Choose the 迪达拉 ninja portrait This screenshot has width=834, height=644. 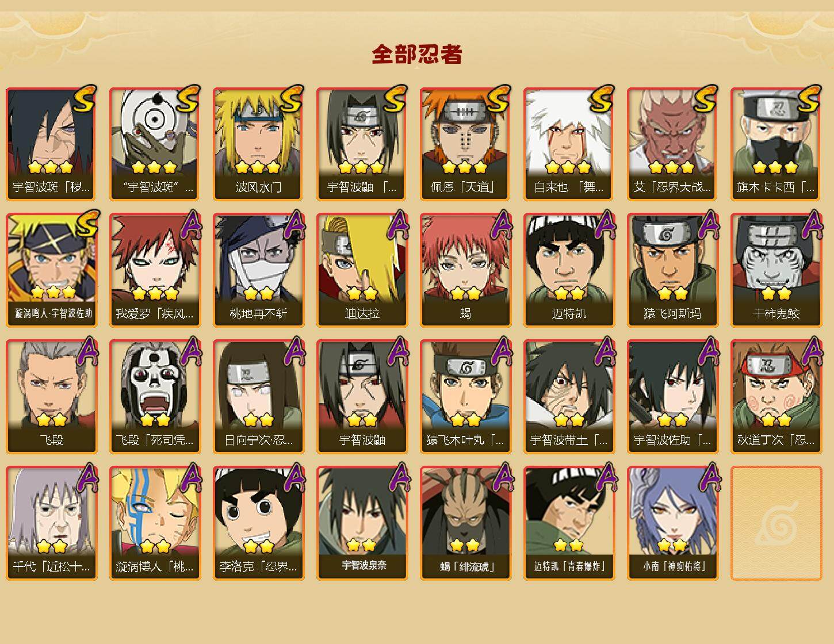pyautogui.click(x=362, y=270)
